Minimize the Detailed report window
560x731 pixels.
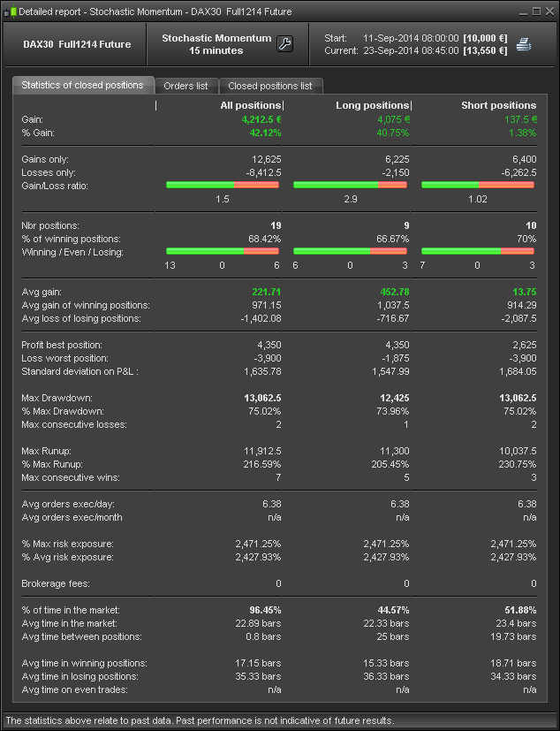pos(523,11)
